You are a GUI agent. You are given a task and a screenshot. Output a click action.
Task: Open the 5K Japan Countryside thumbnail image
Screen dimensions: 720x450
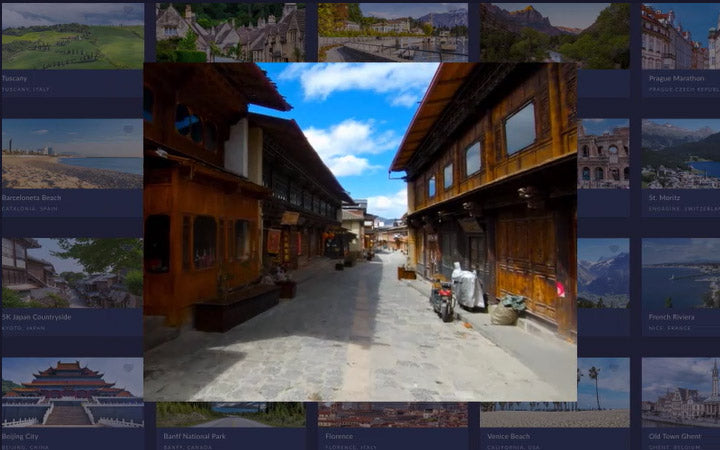(x=73, y=273)
